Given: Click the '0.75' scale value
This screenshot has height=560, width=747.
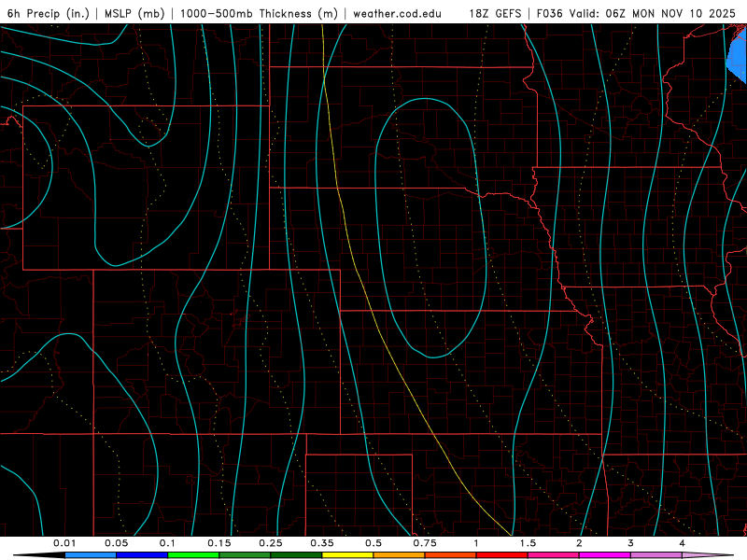Looking at the screenshot, I should tap(425, 543).
